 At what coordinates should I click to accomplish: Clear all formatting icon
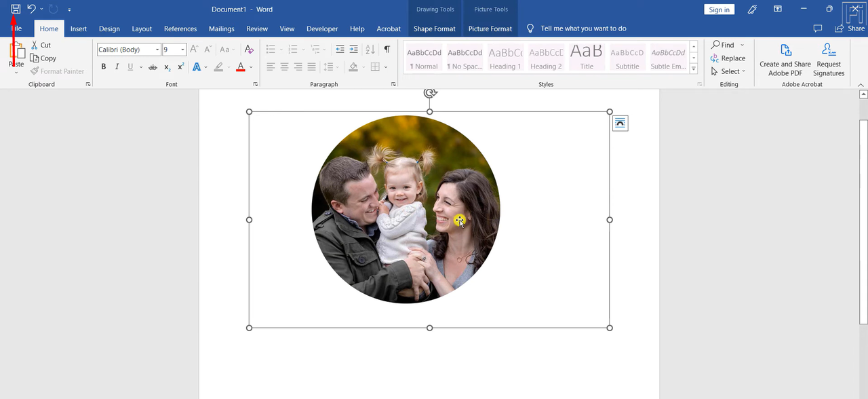pos(249,49)
